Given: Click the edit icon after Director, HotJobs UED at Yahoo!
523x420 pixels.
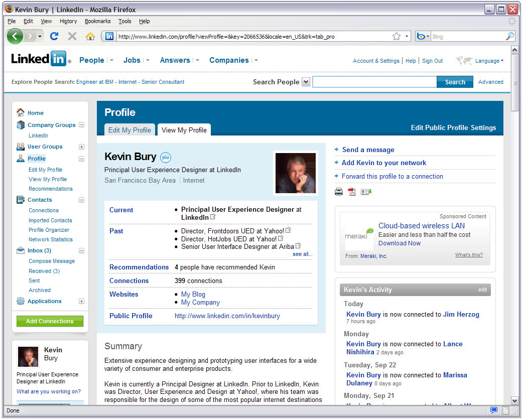Looking at the screenshot, I should [x=281, y=238].
